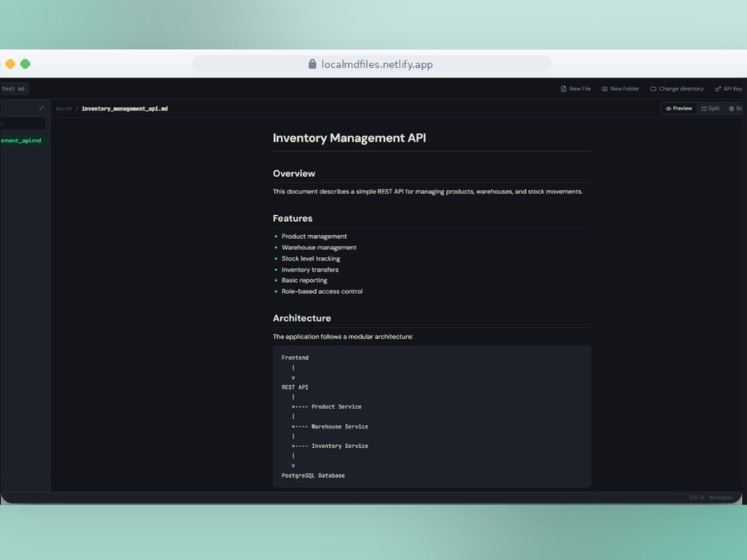Click "REST API" in the code block

pos(295,387)
